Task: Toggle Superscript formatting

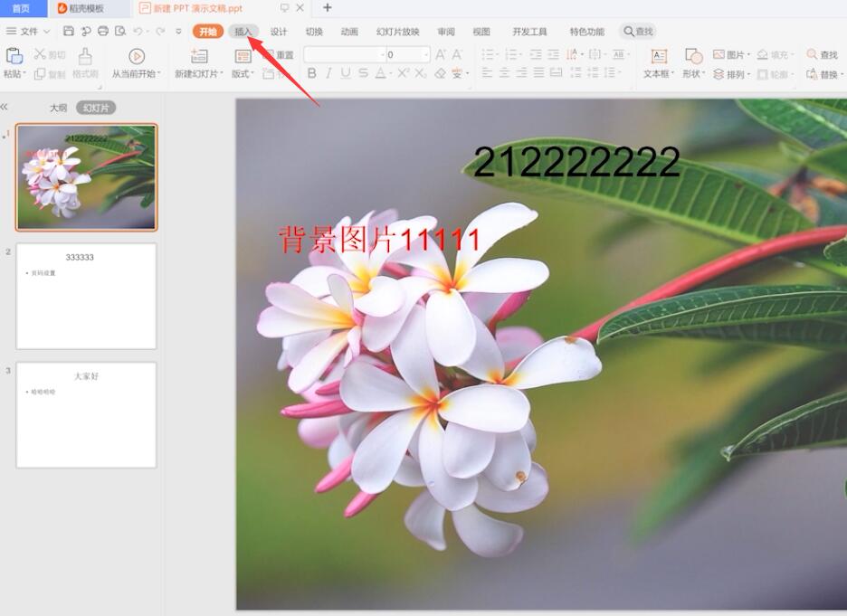Action: pos(403,73)
